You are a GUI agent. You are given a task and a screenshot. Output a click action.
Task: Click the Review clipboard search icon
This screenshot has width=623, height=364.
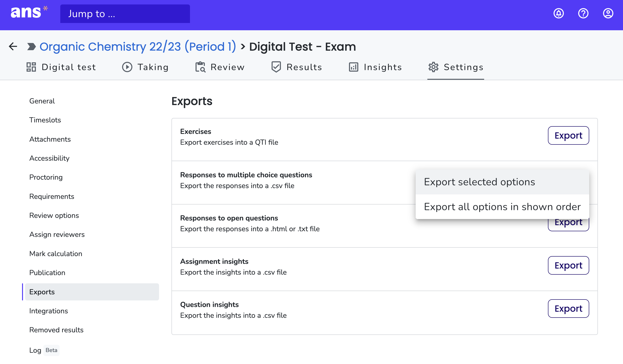[200, 67]
